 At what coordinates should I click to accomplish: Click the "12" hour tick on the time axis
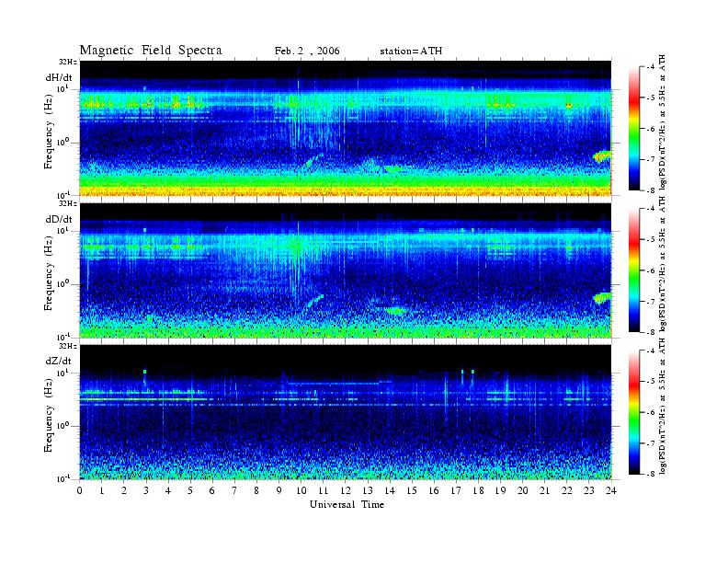point(346,490)
